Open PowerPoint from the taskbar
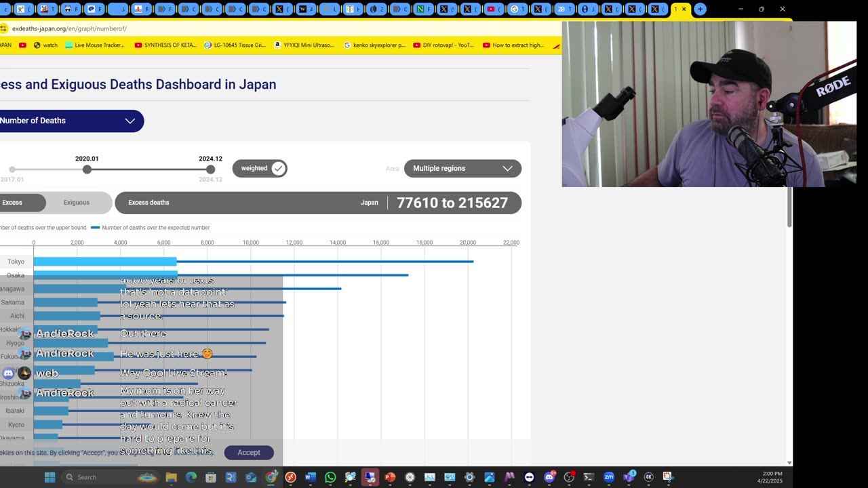Viewport: 868px width, 488px height. 390,477
